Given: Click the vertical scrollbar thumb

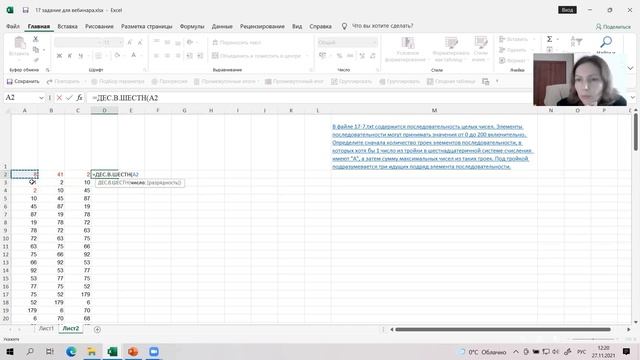Looking at the screenshot, I should 636,132.
